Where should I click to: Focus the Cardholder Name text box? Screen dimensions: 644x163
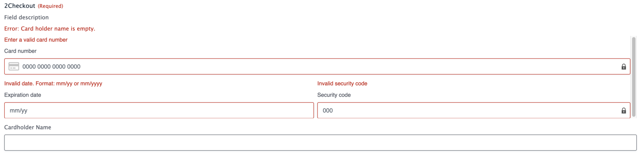[320, 143]
